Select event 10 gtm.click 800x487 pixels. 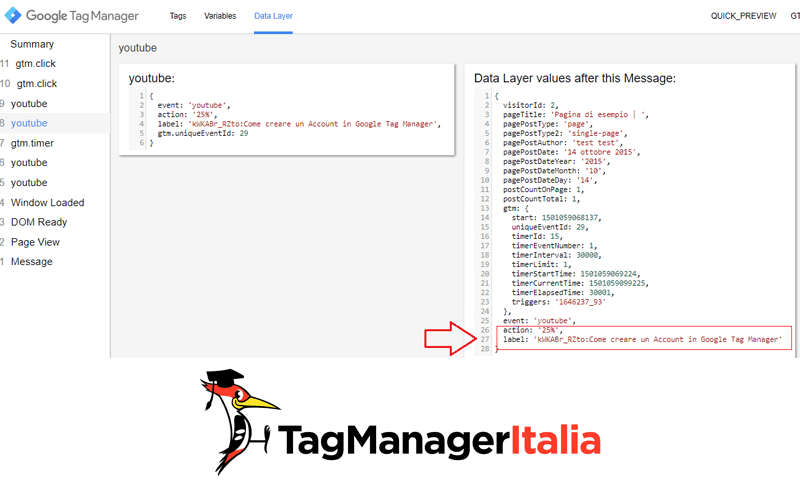pyautogui.click(x=36, y=84)
